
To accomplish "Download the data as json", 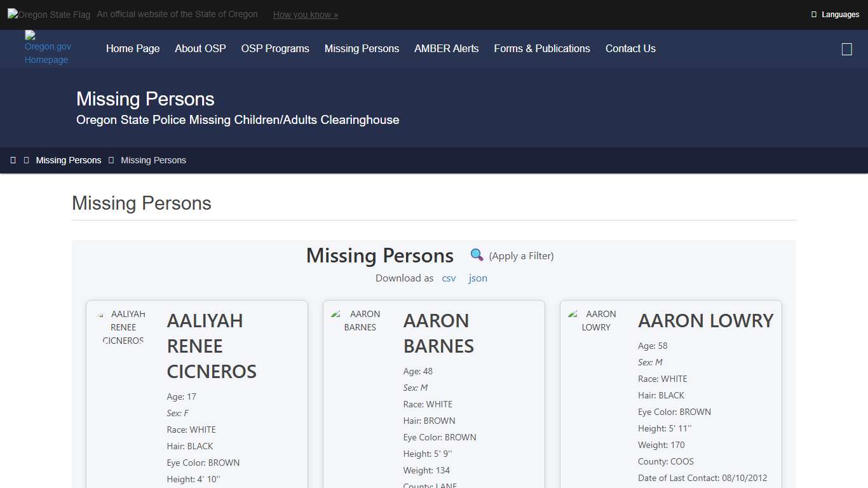I will (478, 278).
